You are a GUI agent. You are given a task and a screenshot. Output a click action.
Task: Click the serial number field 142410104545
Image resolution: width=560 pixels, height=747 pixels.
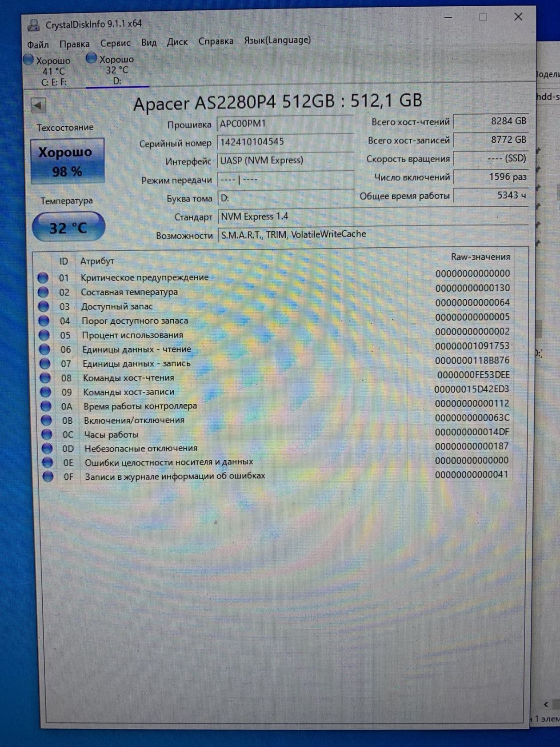[285, 142]
